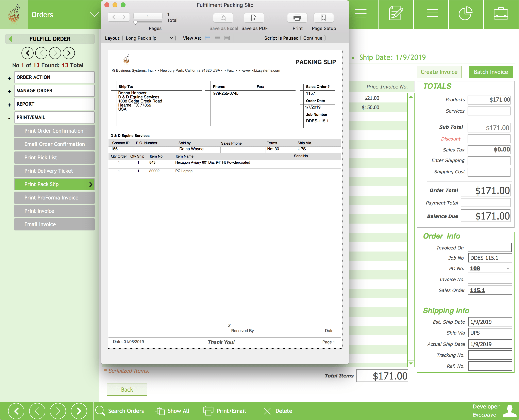The image size is (519, 420).
Task: Click the Enter Shipping field
Action: click(489, 161)
